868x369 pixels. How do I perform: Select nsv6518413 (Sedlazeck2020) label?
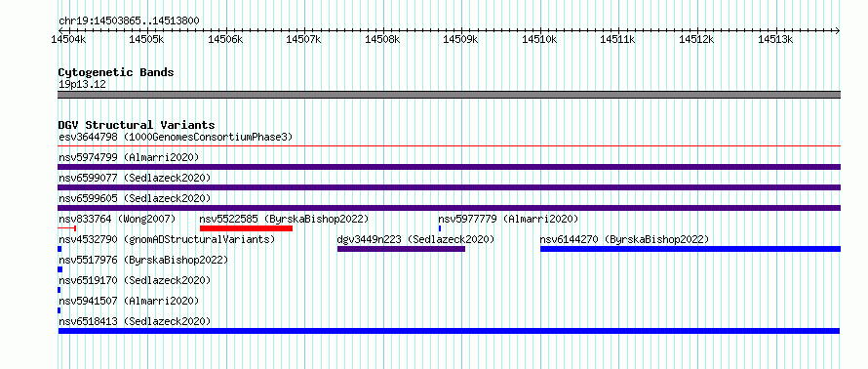[x=135, y=321]
